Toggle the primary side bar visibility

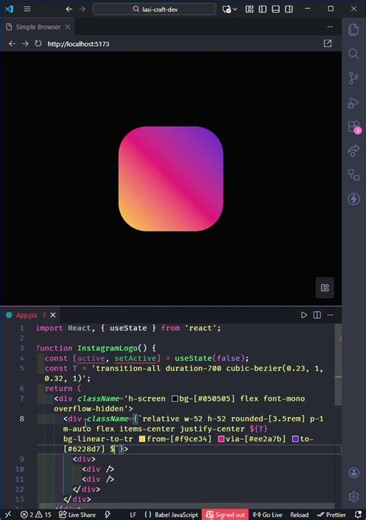pos(263,9)
